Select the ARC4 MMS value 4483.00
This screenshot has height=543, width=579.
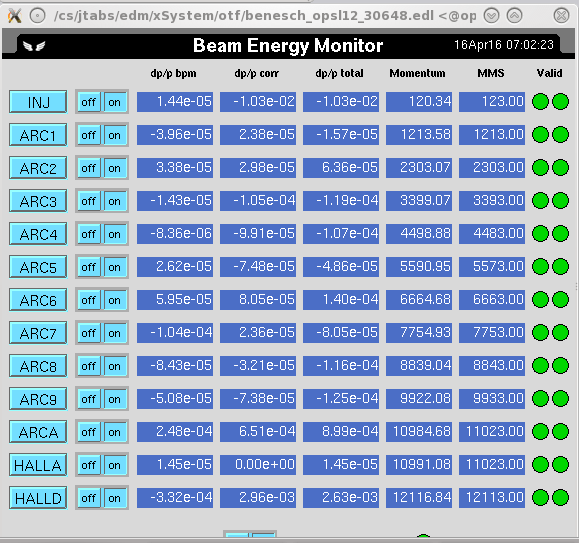pos(492,234)
